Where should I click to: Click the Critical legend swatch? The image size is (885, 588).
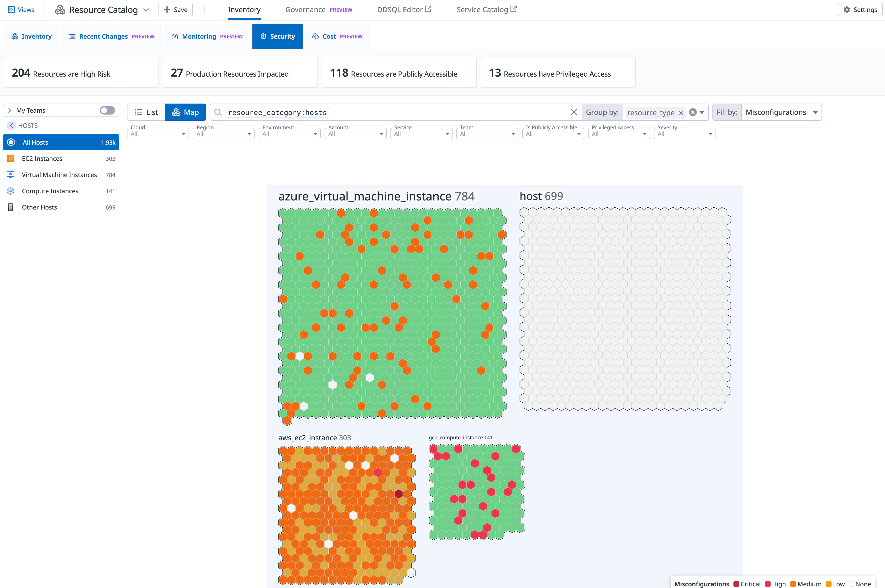tap(736, 584)
